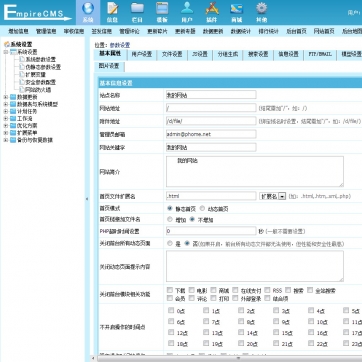Viewport: 362px width, 362px height.
Task: Click the page icon beside 安全参数配置
Action: [x=22, y=82]
